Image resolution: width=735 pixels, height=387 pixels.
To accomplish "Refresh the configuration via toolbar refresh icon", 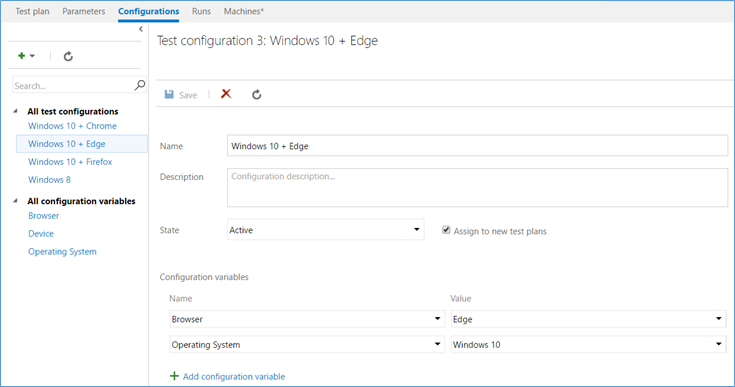I will (256, 95).
